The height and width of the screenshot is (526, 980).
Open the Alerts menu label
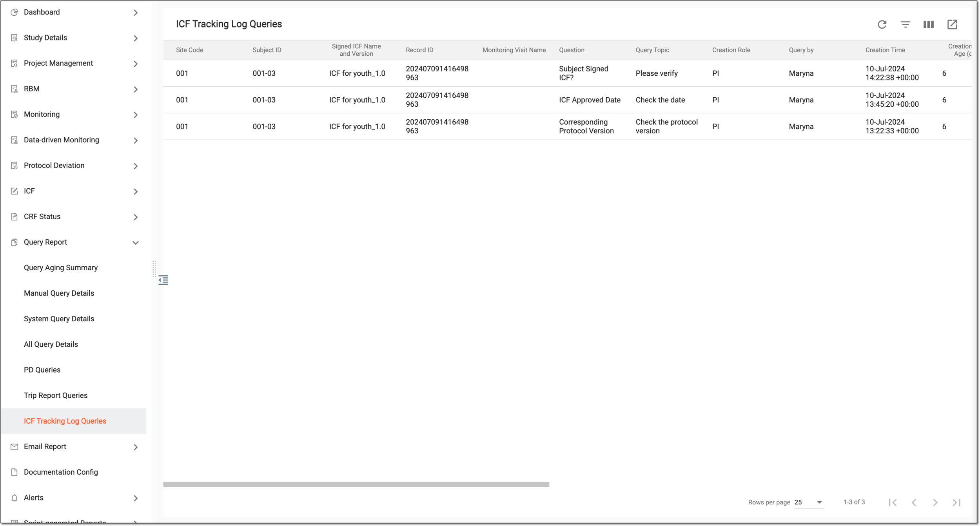pyautogui.click(x=34, y=498)
